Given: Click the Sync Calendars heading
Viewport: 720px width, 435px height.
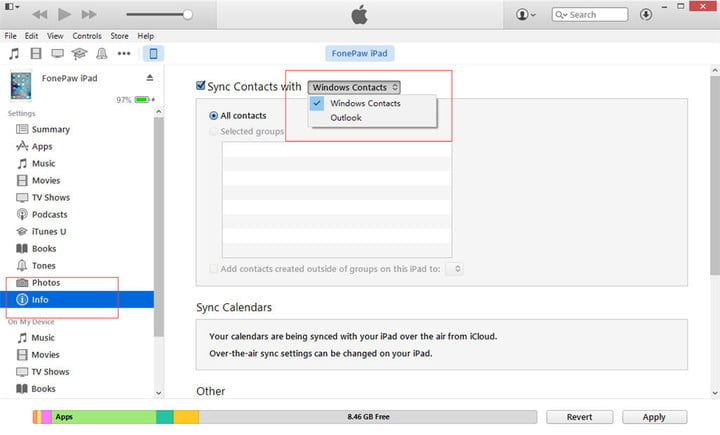Looking at the screenshot, I should tap(234, 307).
